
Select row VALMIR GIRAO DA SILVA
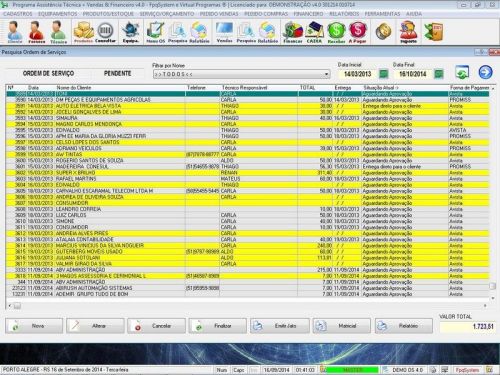[248, 264]
